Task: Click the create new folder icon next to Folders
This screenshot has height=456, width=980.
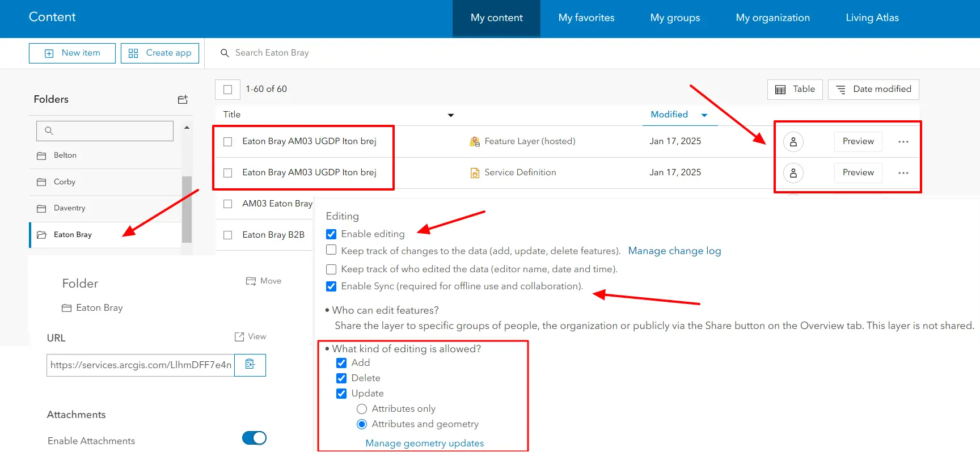Action: [183, 99]
